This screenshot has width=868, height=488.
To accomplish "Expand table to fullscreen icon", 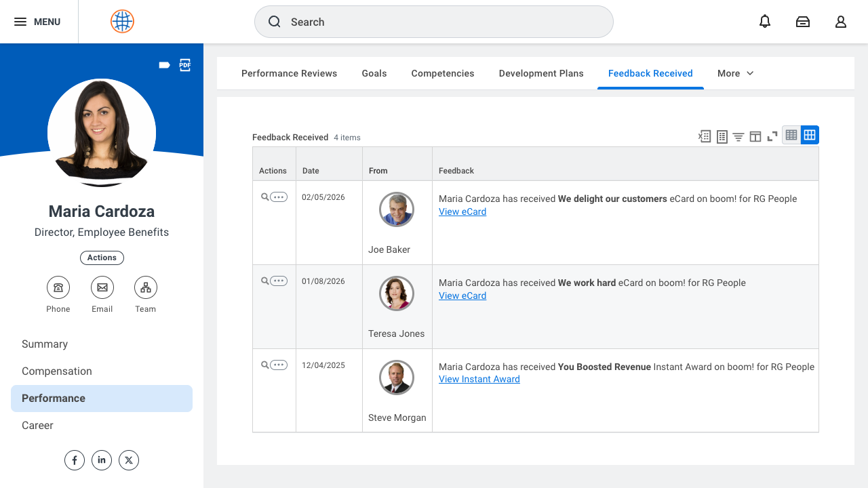I will coord(772,136).
